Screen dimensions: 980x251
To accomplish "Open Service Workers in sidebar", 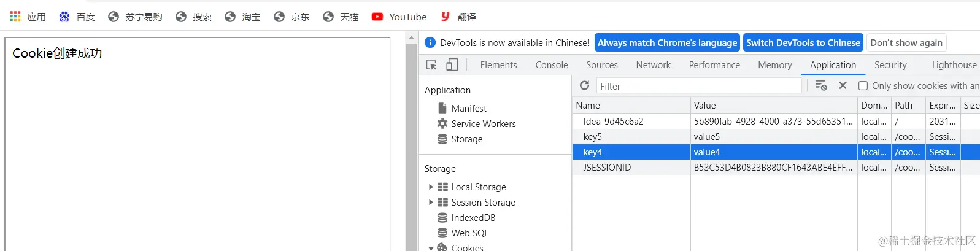I will pos(484,123).
